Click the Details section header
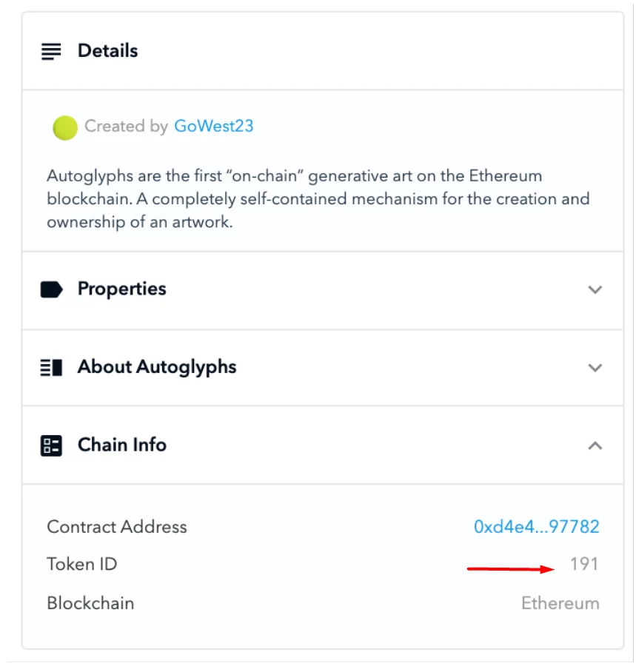Image resolution: width=636 pixels, height=672 pixels. click(107, 51)
